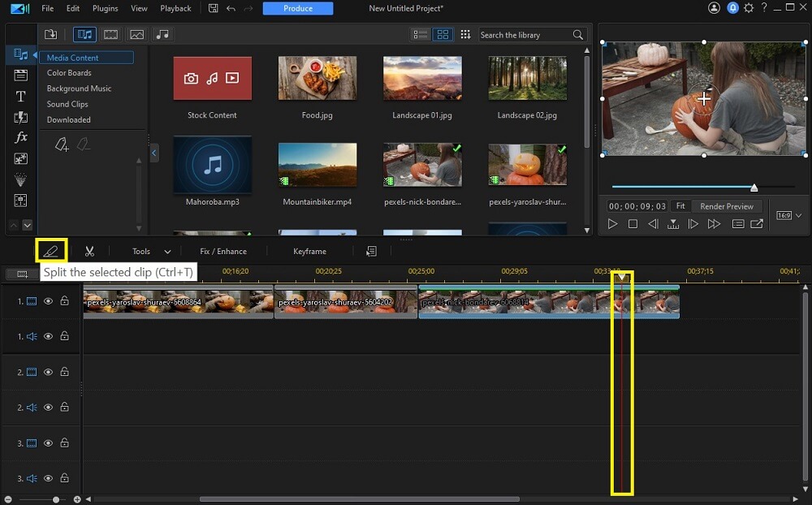The height and width of the screenshot is (505, 812).
Task: Click the magnifier icon in the search bar
Action: pyautogui.click(x=577, y=34)
